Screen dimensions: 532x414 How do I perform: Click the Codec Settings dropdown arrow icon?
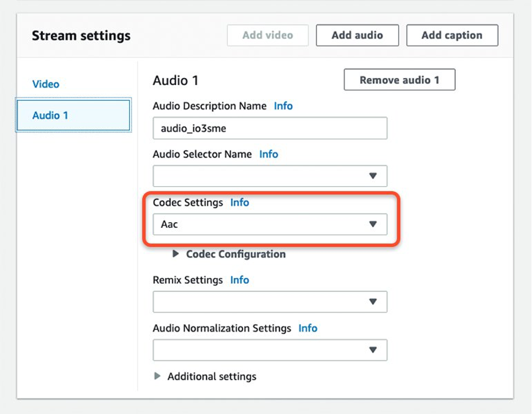[x=373, y=224]
